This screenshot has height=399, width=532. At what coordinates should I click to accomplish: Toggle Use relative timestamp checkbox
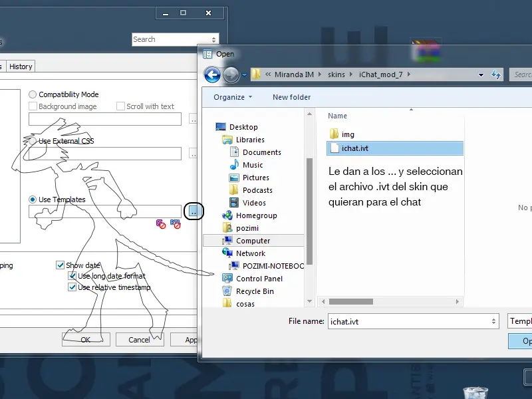click(x=72, y=287)
